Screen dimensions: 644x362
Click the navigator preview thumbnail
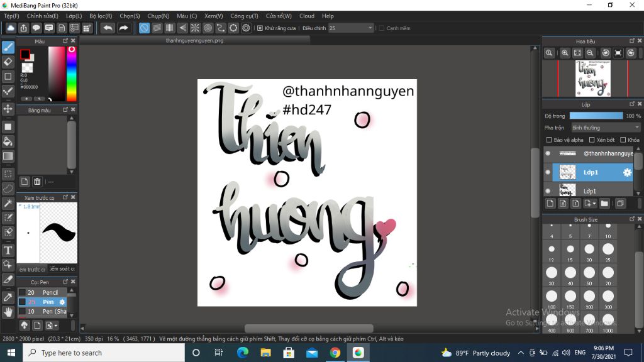coord(592,79)
